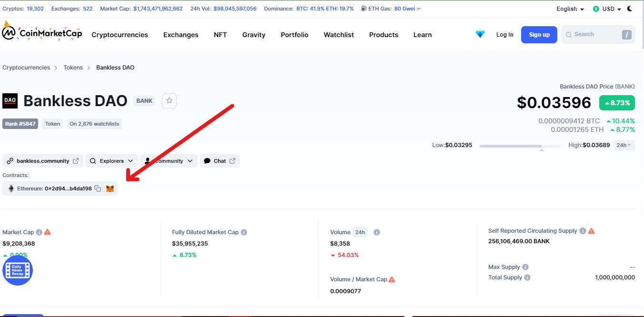Click Tokens in the breadcrumb
Screen dimensions: 644x317
[73, 68]
